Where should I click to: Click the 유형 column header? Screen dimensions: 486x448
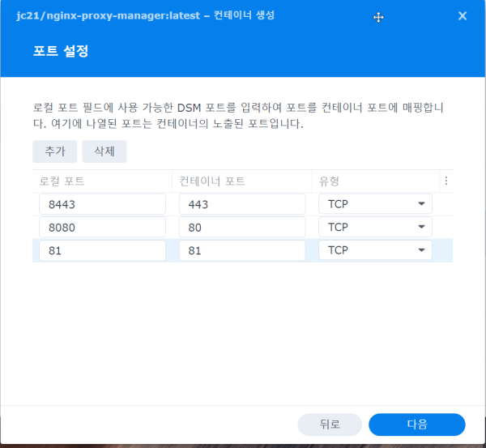point(374,181)
